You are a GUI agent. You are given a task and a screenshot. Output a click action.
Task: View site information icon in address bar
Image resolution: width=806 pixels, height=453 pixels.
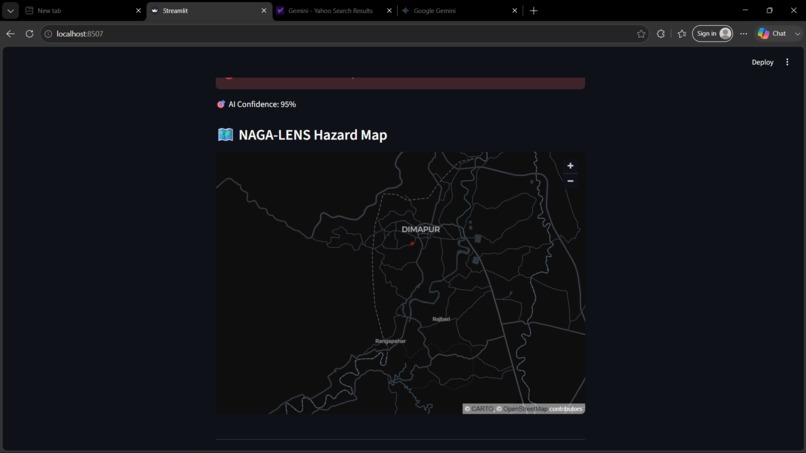(x=48, y=33)
